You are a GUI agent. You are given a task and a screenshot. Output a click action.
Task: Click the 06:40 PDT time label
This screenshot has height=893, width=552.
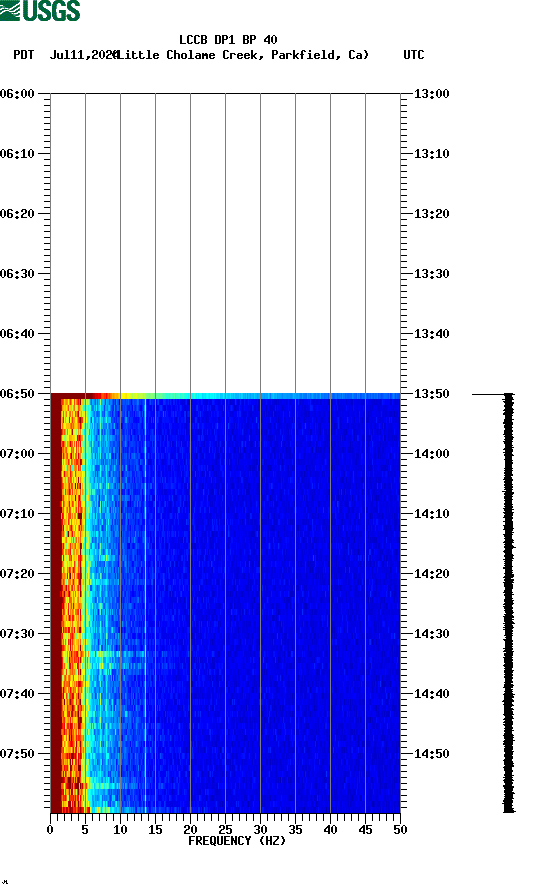(x=18, y=334)
